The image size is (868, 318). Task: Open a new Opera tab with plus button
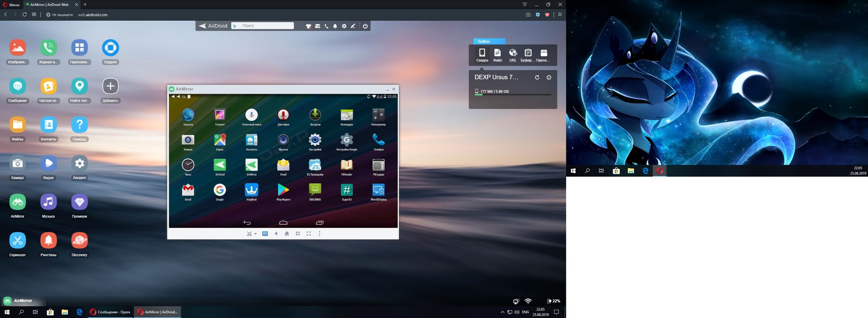click(85, 4)
